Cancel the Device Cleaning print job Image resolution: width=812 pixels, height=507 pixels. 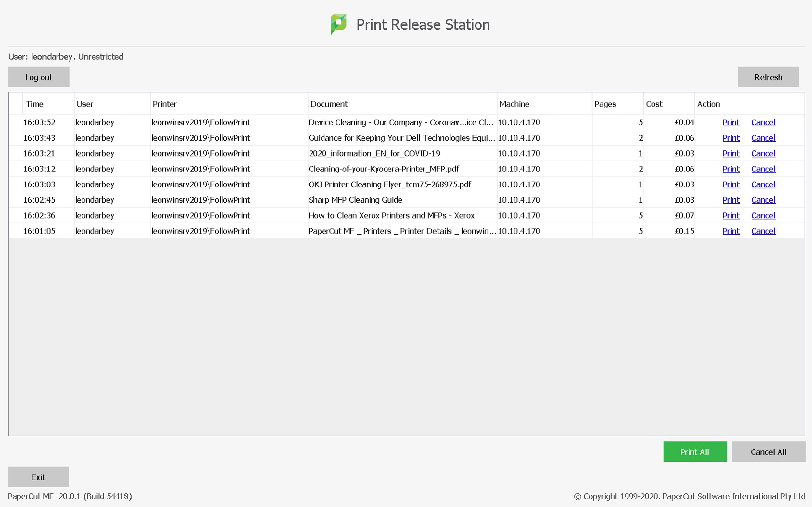pyautogui.click(x=763, y=122)
